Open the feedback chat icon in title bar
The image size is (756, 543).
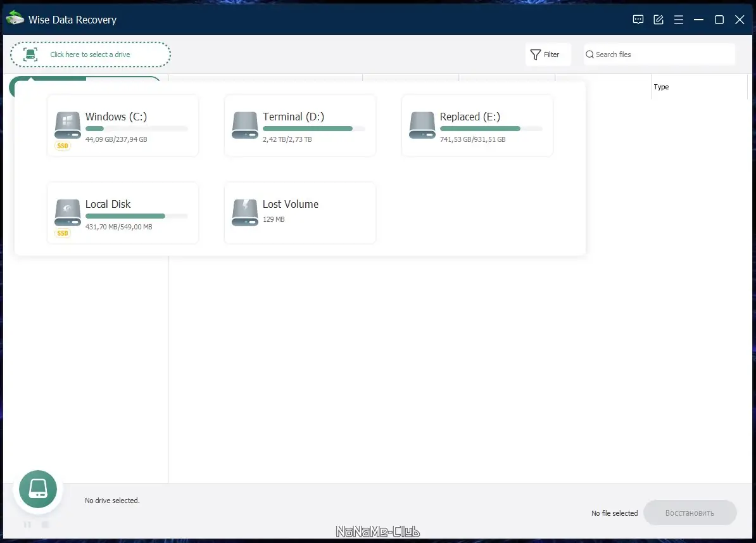coord(638,19)
